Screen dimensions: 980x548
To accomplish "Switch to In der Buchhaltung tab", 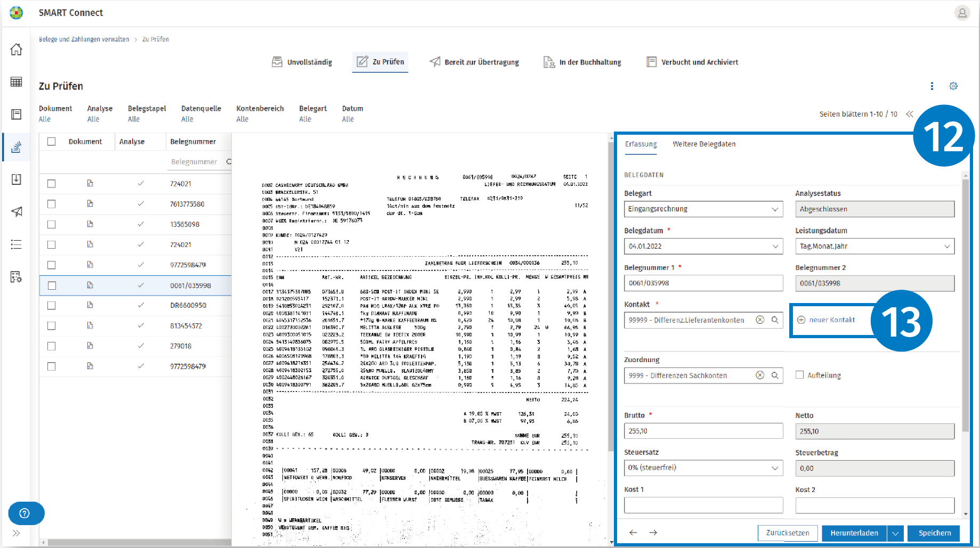I will [x=582, y=62].
